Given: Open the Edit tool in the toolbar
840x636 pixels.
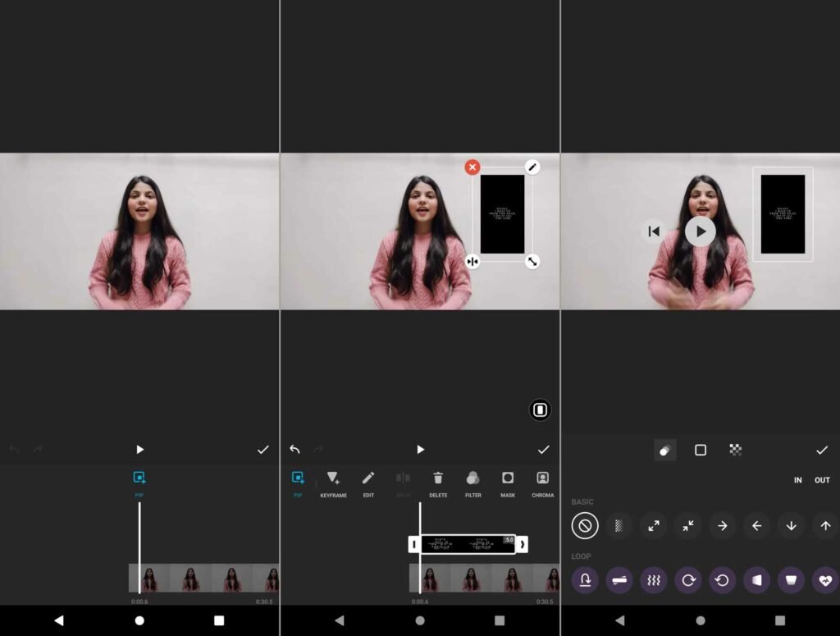Looking at the screenshot, I should [368, 483].
